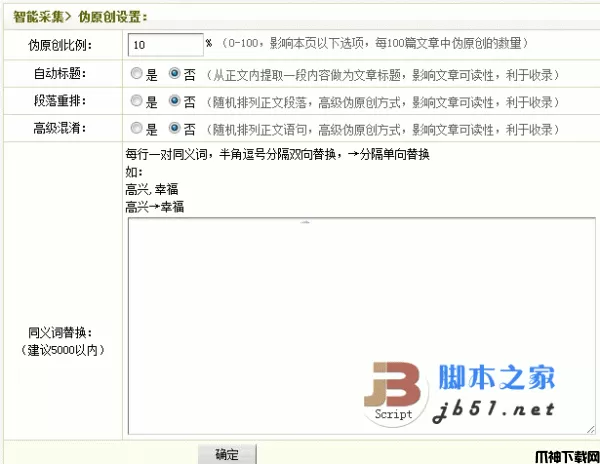The image size is (600, 464).
Task: Click the 伪原创比例 percentage input field
Action: (165, 45)
